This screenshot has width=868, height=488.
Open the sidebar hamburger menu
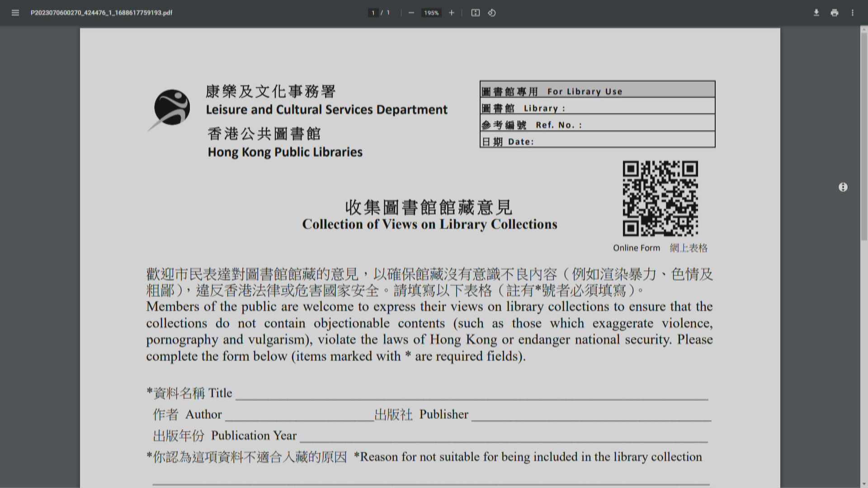point(15,13)
